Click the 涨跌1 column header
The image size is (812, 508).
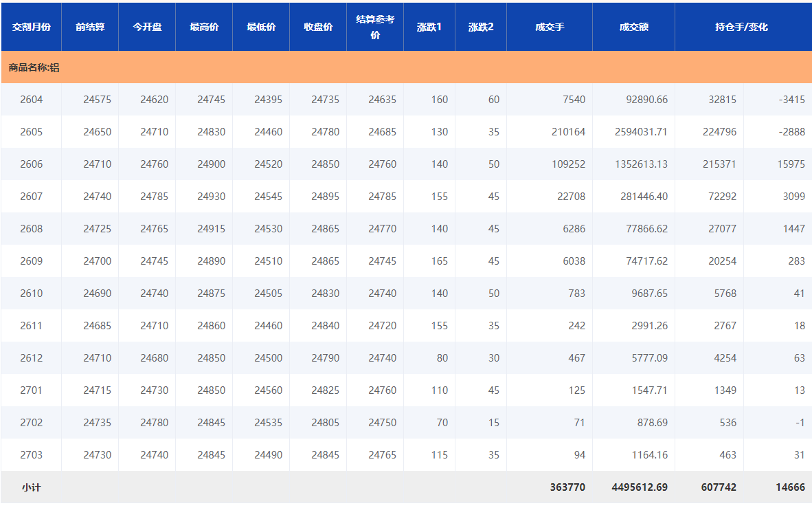pos(429,27)
